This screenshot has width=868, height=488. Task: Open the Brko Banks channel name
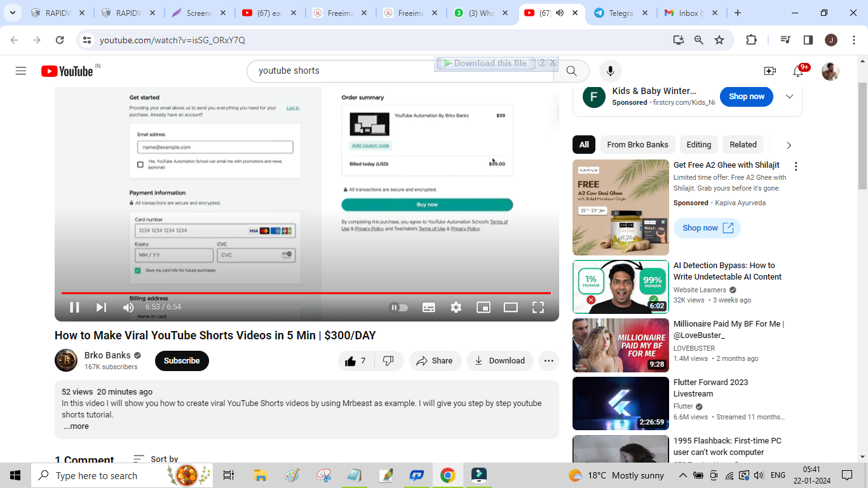tap(107, 355)
